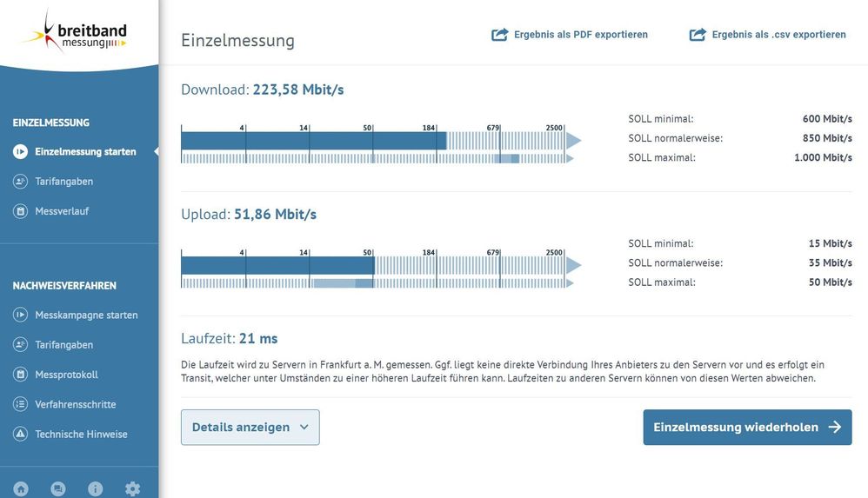
Task: Click the home icon in sidebar footer
Action: [x=21, y=488]
